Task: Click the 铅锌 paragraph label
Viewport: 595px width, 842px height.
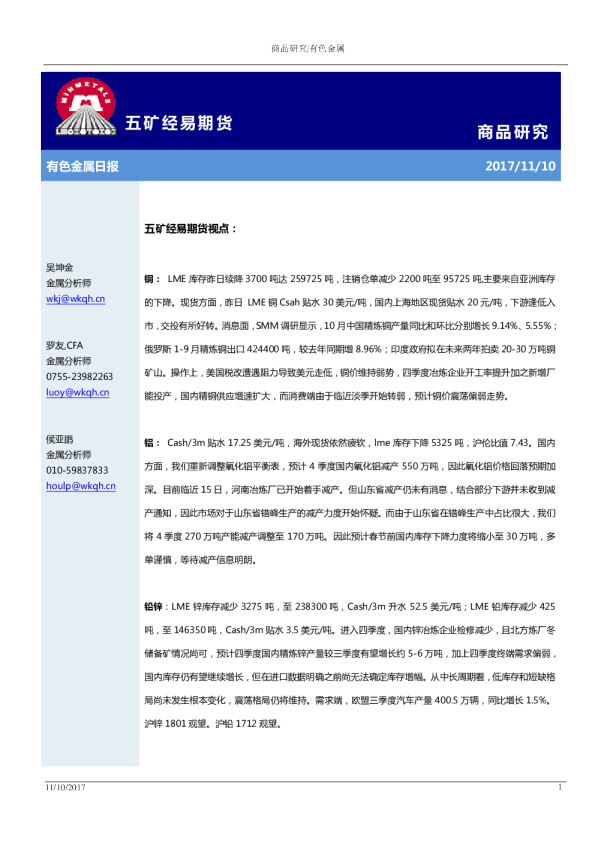Action: (x=153, y=607)
